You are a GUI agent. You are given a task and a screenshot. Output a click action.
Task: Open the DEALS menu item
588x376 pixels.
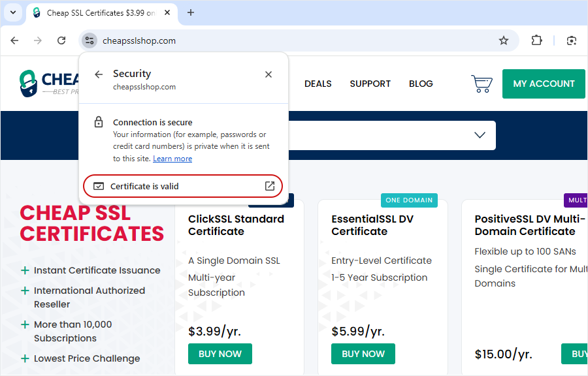[318, 84]
